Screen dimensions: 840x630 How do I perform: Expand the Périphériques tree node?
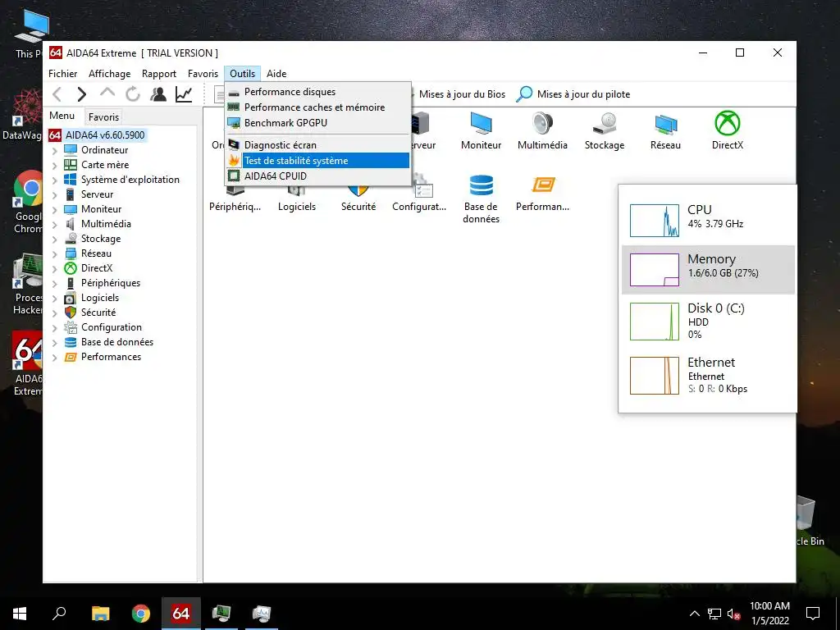[55, 283]
